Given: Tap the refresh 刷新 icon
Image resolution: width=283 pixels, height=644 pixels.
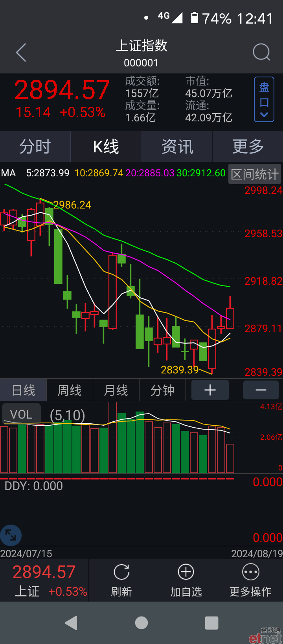Looking at the screenshot, I should pos(121,572).
